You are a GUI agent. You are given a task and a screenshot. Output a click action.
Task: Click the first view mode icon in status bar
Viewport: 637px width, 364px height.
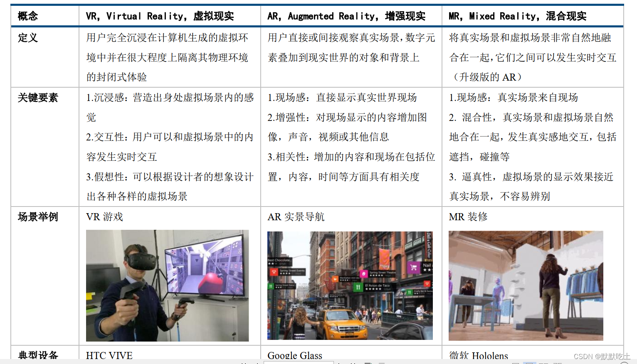tap(515, 363)
